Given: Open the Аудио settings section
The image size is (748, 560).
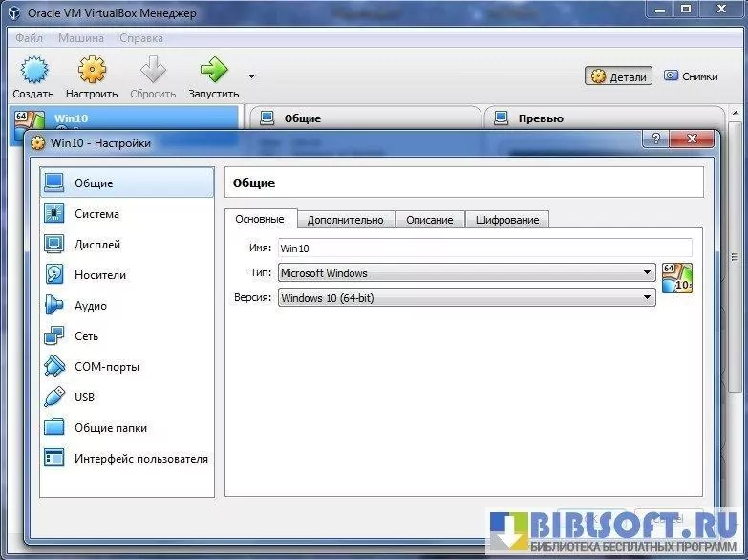Looking at the screenshot, I should (x=90, y=306).
